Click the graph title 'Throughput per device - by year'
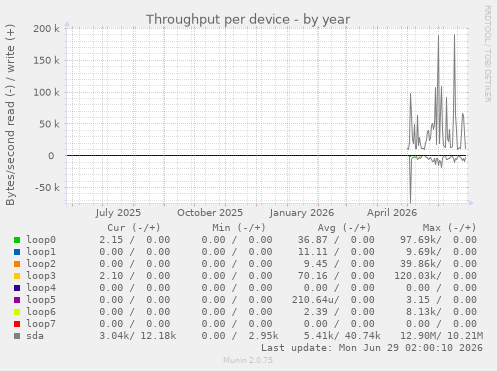 pyautogui.click(x=248, y=20)
